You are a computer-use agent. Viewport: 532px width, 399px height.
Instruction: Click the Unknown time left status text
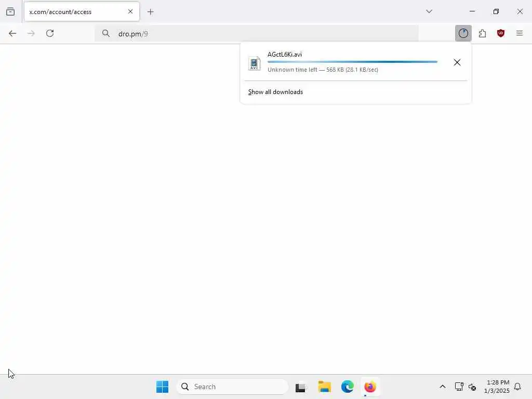click(x=323, y=70)
